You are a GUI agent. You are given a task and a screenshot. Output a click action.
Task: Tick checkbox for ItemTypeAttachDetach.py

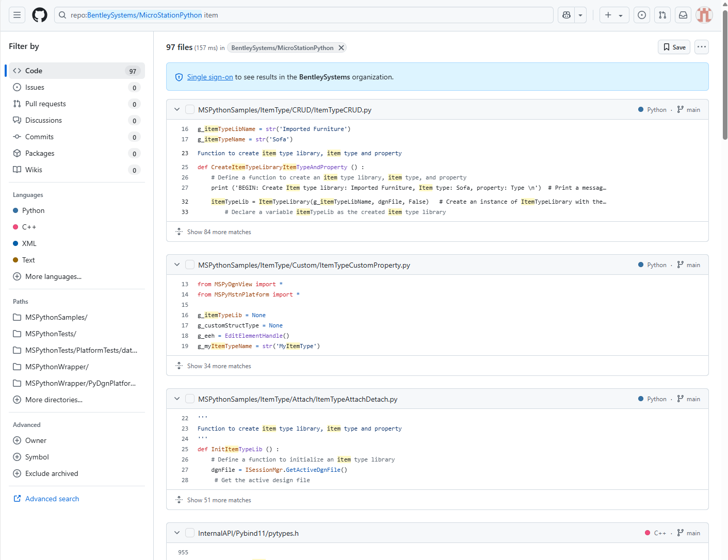(190, 399)
